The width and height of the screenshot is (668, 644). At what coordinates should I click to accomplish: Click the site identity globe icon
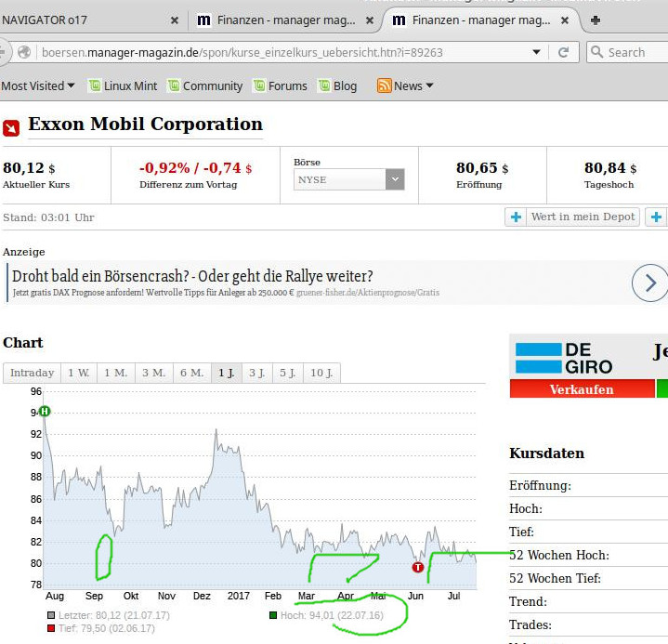pyautogui.click(x=24, y=52)
